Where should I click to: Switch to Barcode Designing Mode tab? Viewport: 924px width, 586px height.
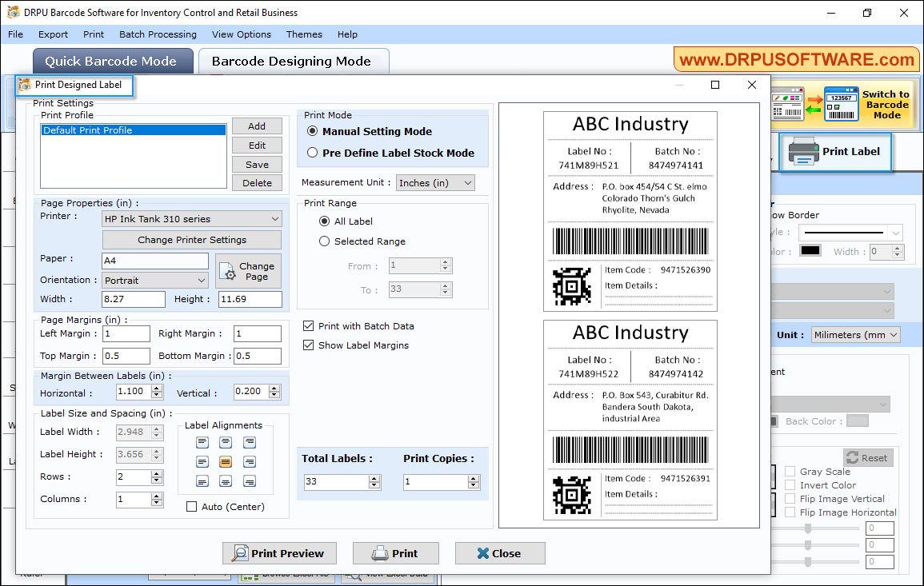pos(293,61)
